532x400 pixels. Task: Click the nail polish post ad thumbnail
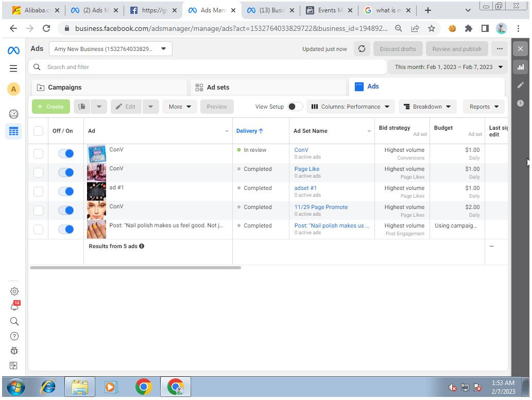pyautogui.click(x=96, y=230)
